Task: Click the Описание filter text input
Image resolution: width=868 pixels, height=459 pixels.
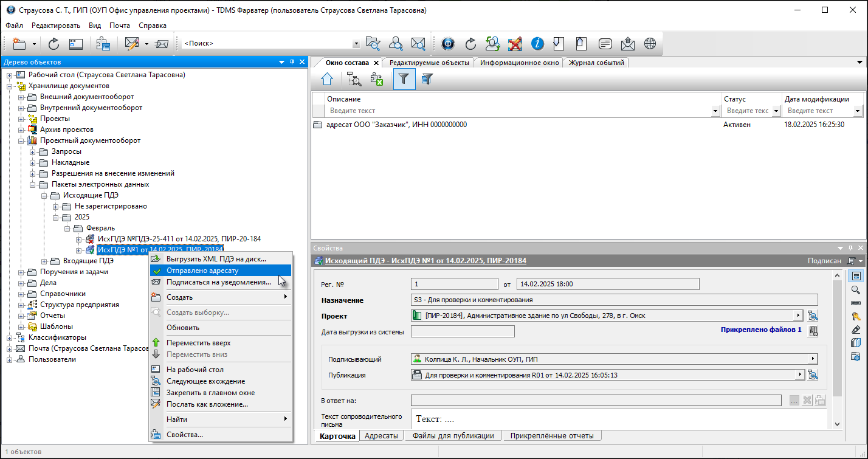Action: pos(518,111)
